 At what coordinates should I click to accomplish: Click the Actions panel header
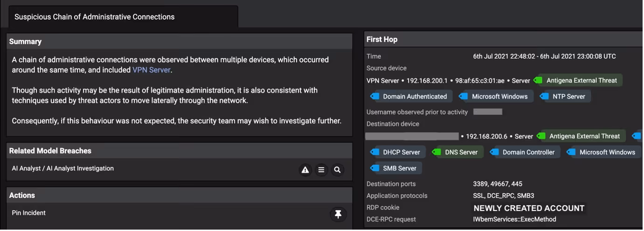click(x=180, y=195)
